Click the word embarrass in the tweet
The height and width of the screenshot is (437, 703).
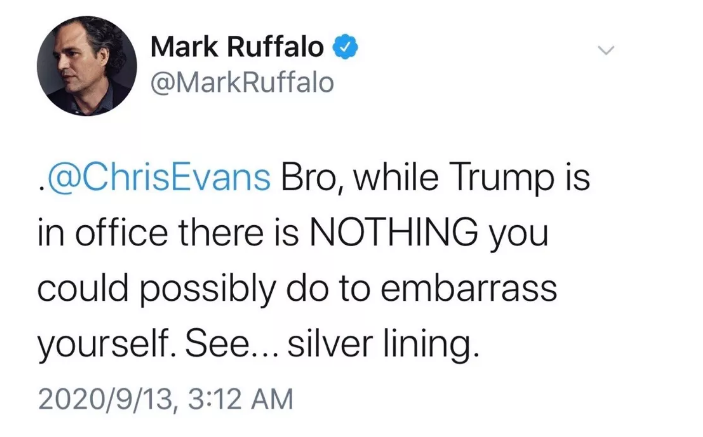point(469,287)
